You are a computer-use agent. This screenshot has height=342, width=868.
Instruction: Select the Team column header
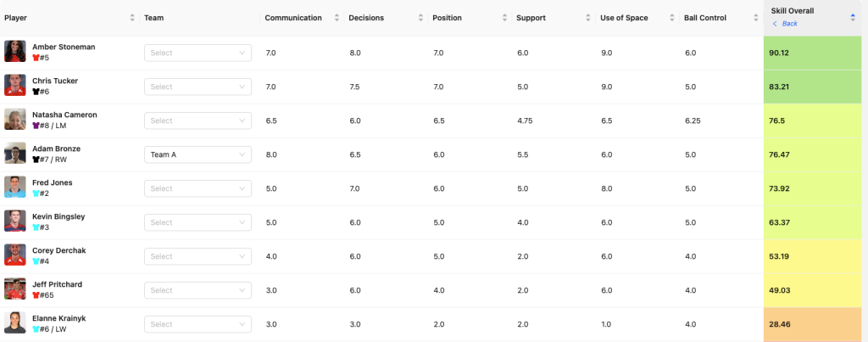[x=154, y=18]
